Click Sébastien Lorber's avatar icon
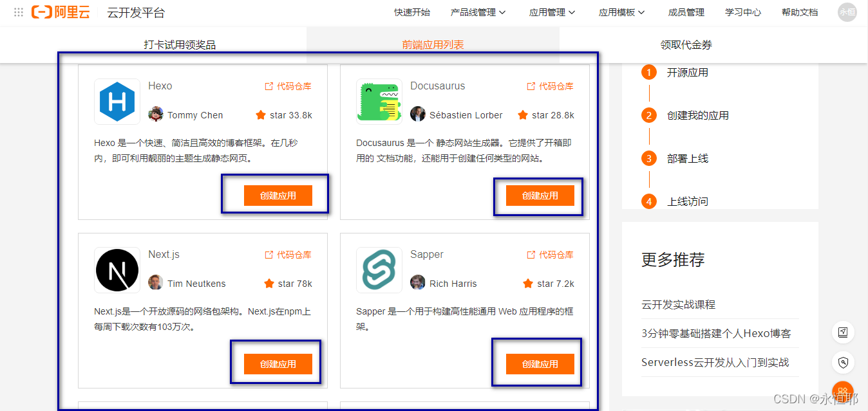The height and width of the screenshot is (411, 868). (x=418, y=114)
